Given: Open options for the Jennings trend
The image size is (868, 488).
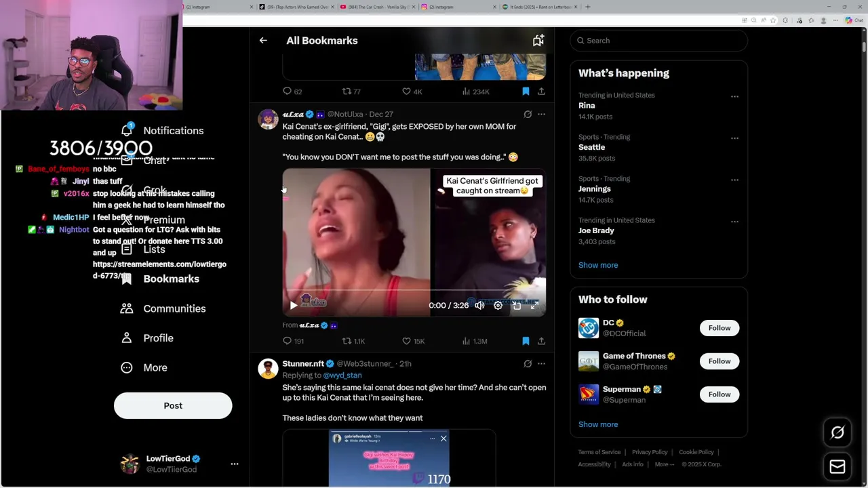Looking at the screenshot, I should [734, 180].
